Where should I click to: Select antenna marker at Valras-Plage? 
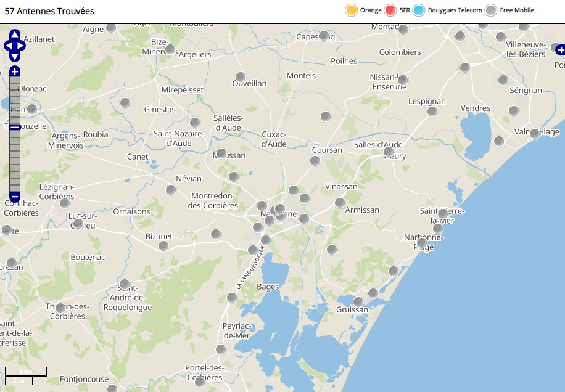pos(535,134)
